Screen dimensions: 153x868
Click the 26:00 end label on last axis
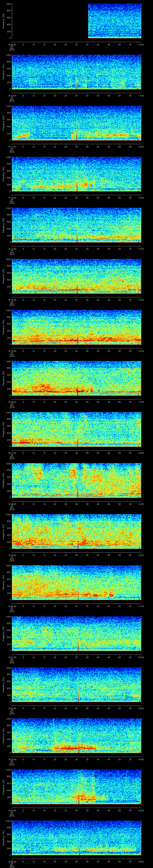pyautogui.click(x=141, y=861)
